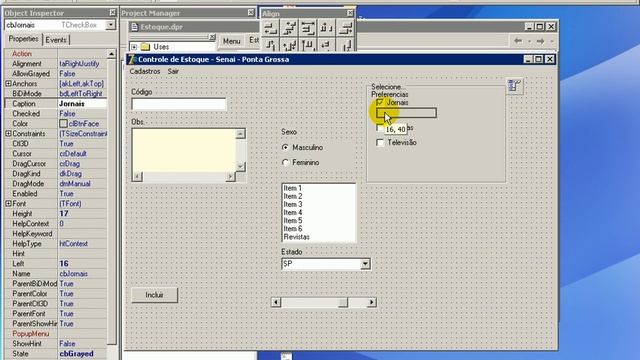This screenshot has width=640, height=360.
Task: Click Align right edges icon in Align palette
Action: click(x=345, y=28)
